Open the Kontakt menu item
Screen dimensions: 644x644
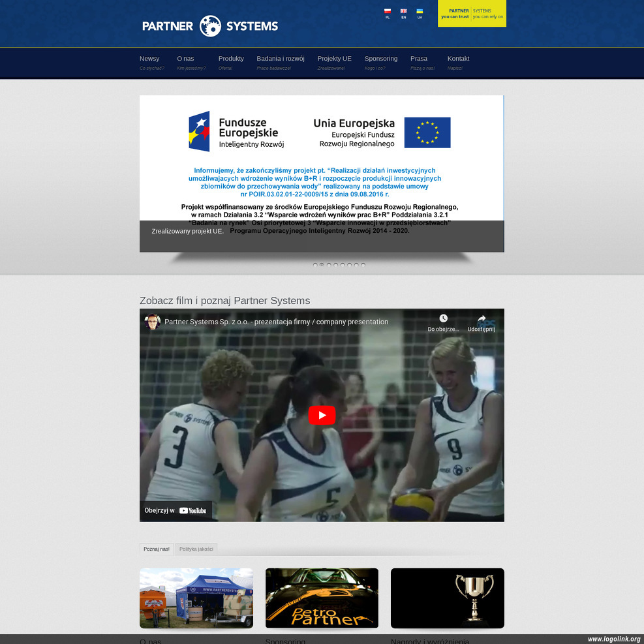tap(458, 63)
